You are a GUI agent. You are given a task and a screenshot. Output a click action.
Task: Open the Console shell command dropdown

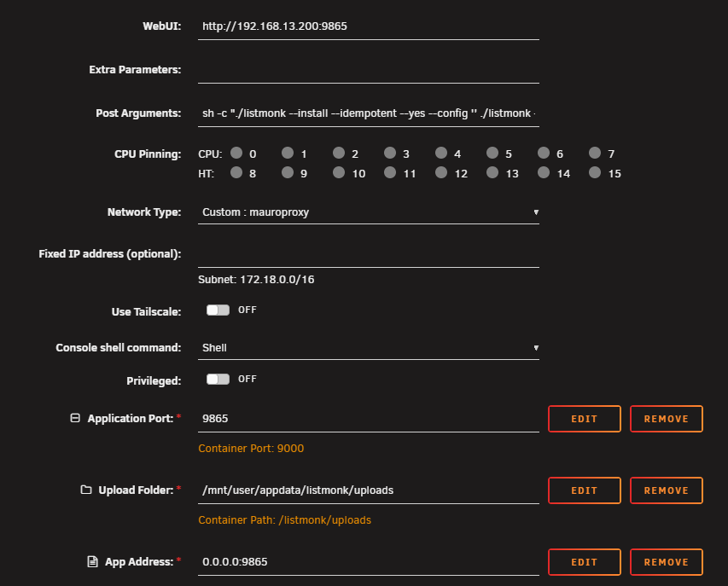tap(369, 348)
